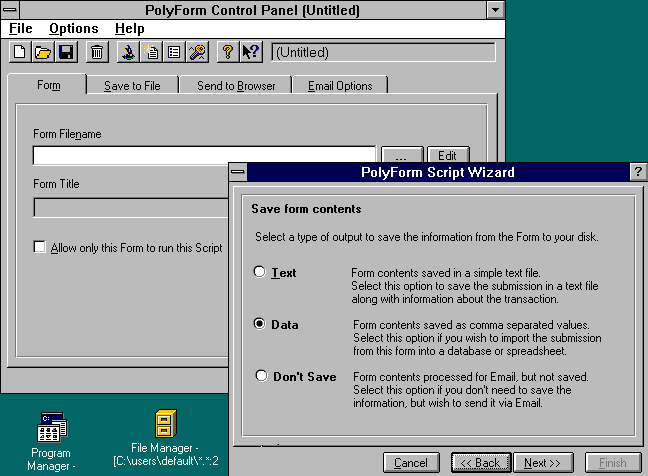The width and height of the screenshot is (648, 476).
Task: Enable Allow only this Form checkbox
Action: tap(40, 247)
